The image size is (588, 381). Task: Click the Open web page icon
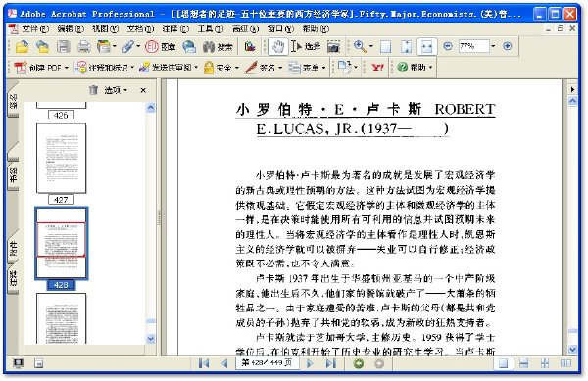[42, 46]
